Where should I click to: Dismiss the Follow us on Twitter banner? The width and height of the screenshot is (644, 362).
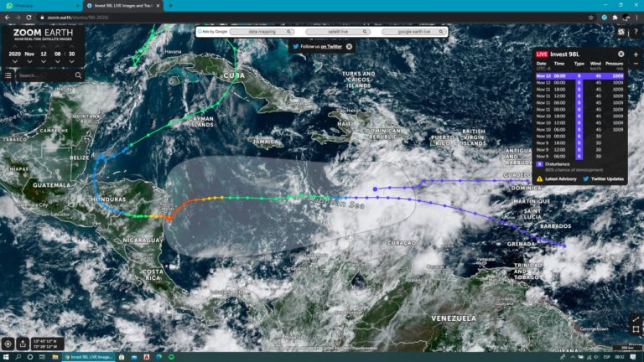click(x=350, y=46)
